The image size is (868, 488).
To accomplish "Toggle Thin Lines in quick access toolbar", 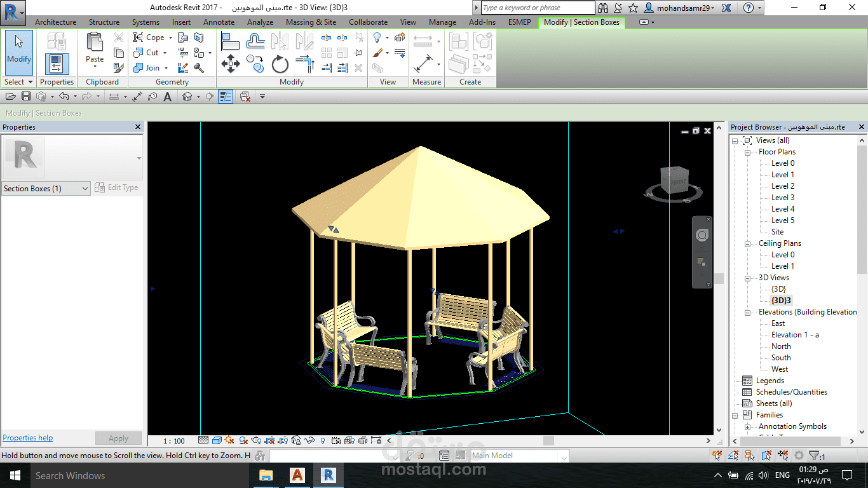I will tap(226, 97).
